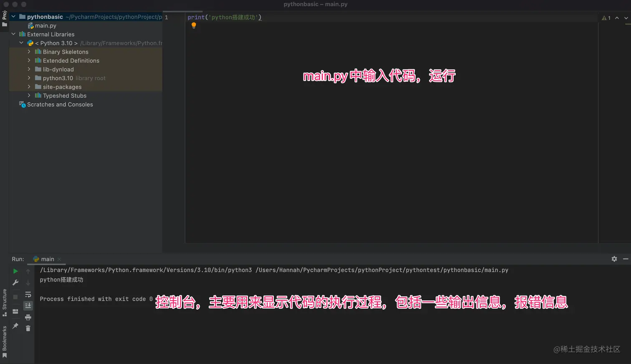Select main.py in project tree
The image size is (631, 364).
45,25
